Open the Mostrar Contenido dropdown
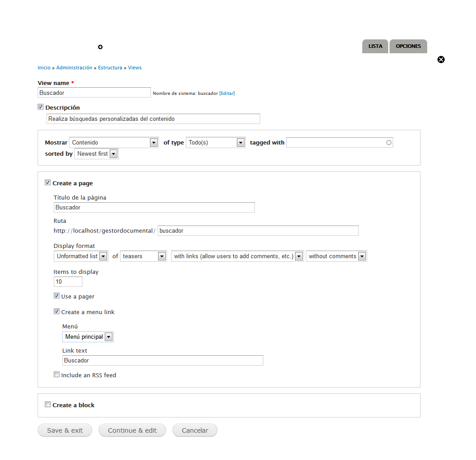The height and width of the screenshot is (460, 476). pyautogui.click(x=114, y=143)
